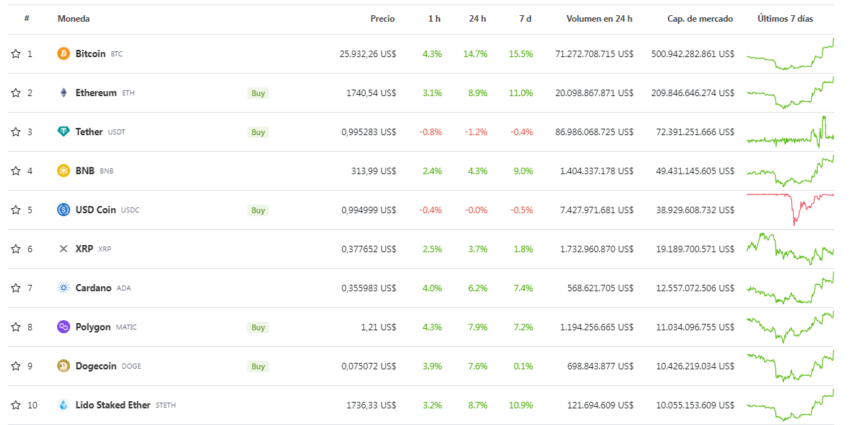850x425 pixels.
Task: Open the Polygon MATIC name link
Action: click(93, 327)
